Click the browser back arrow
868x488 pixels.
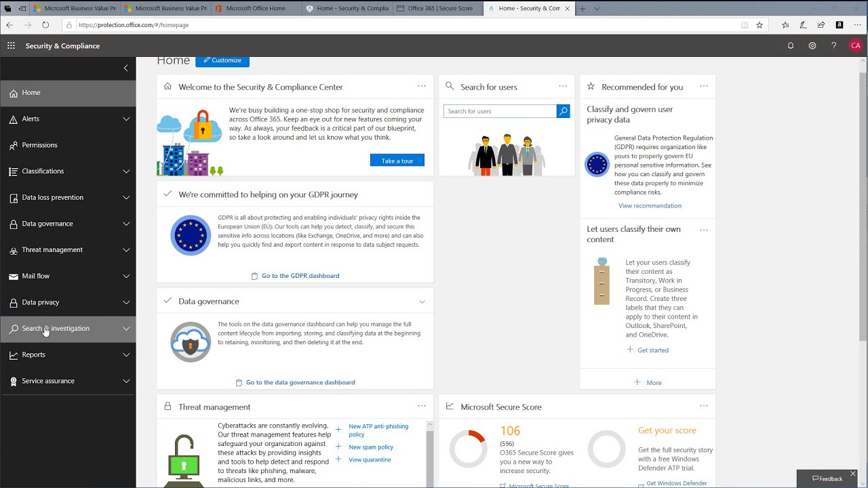coord(9,25)
